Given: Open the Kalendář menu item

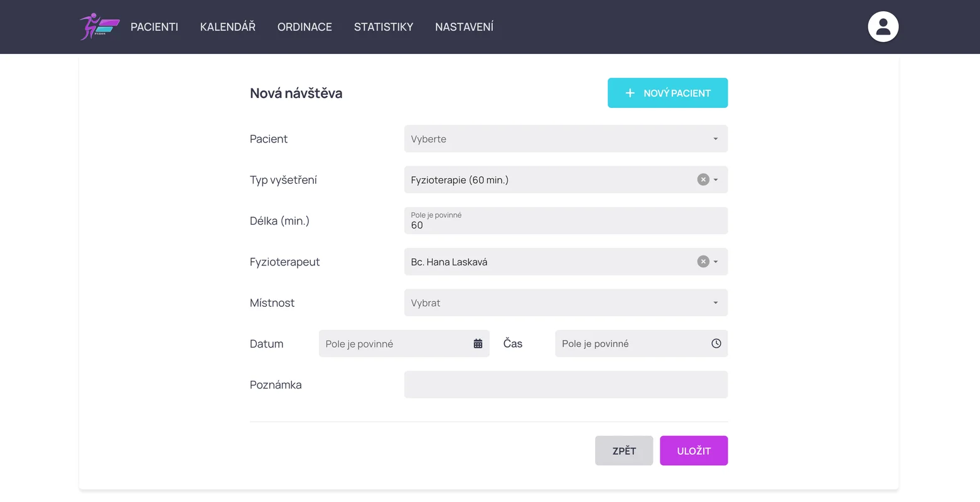Looking at the screenshot, I should (x=227, y=27).
